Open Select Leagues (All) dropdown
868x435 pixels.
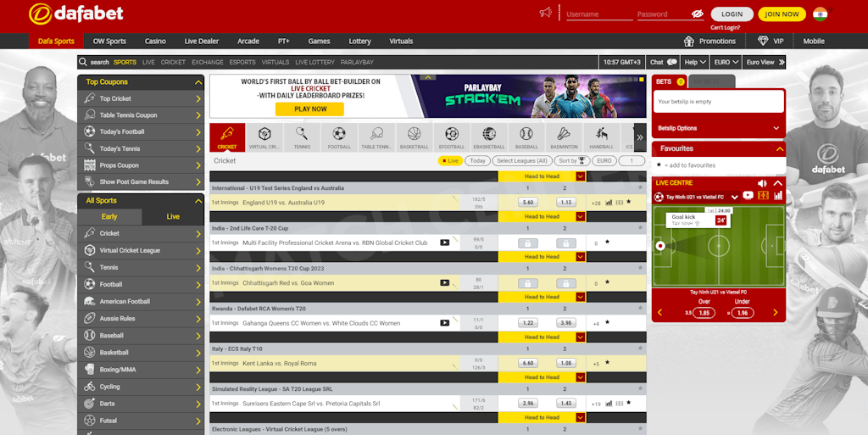click(522, 160)
